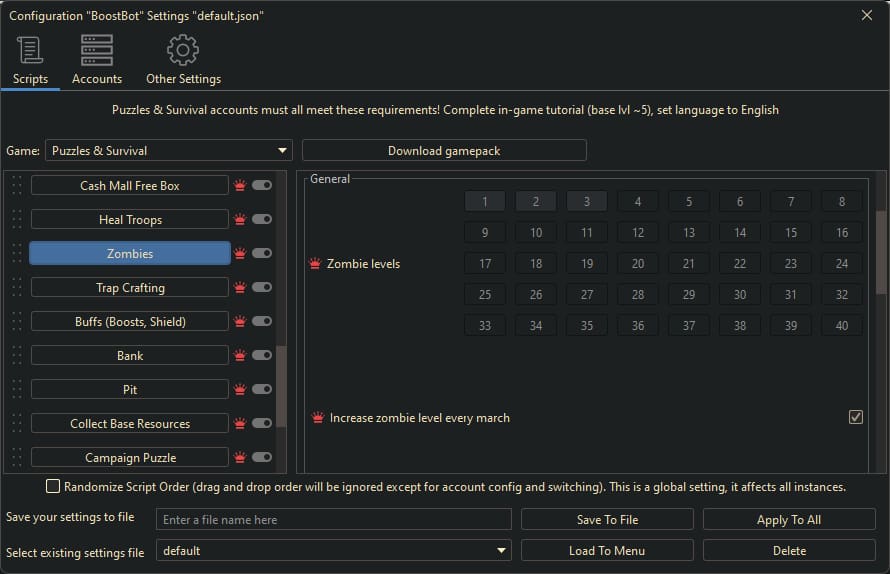Open Other Settings tab

183,60
